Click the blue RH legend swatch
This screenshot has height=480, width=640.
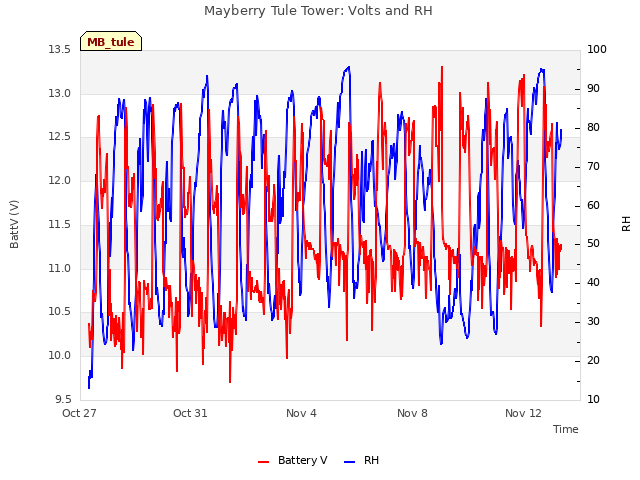pyautogui.click(x=350, y=462)
